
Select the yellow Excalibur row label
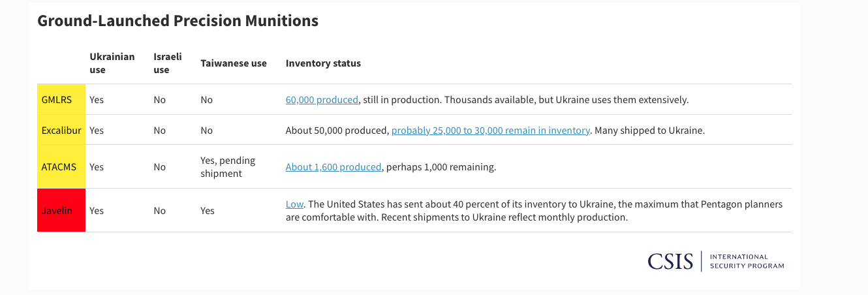click(x=61, y=131)
